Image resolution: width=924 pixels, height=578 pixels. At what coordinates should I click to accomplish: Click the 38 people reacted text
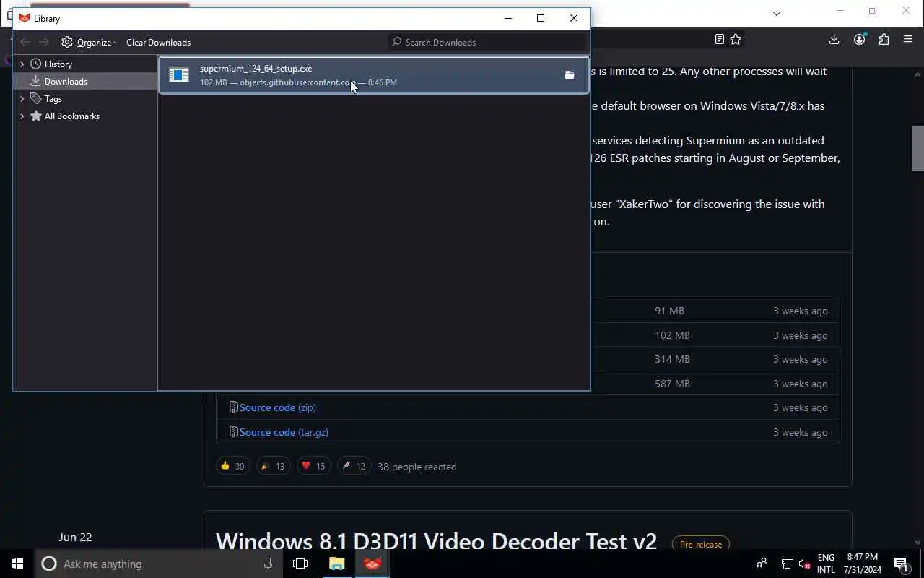coord(417,467)
